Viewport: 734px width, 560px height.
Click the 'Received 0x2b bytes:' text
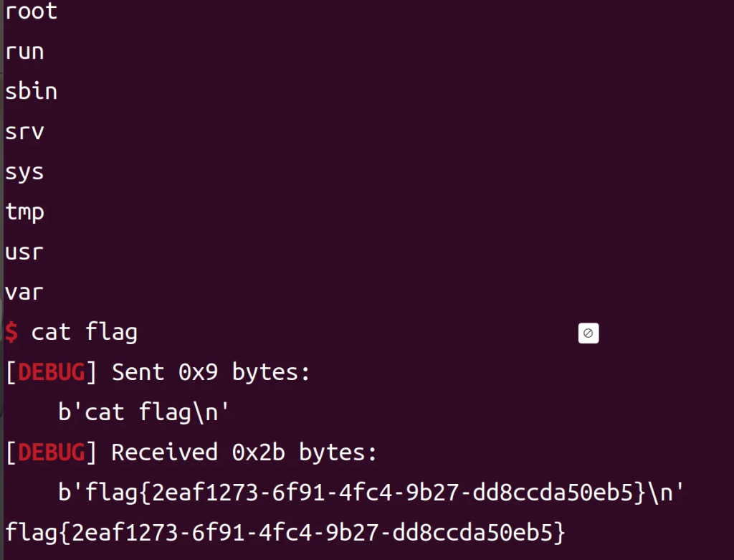[244, 452]
